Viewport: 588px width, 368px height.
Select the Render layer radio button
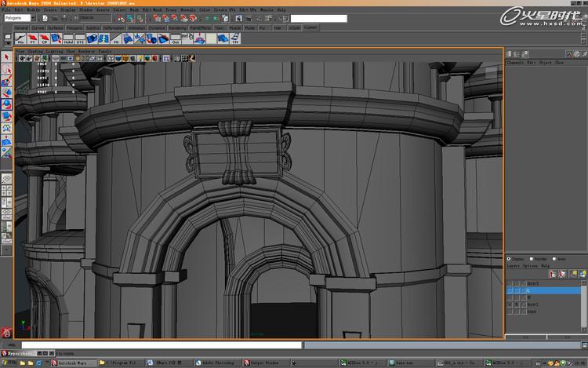(x=532, y=258)
